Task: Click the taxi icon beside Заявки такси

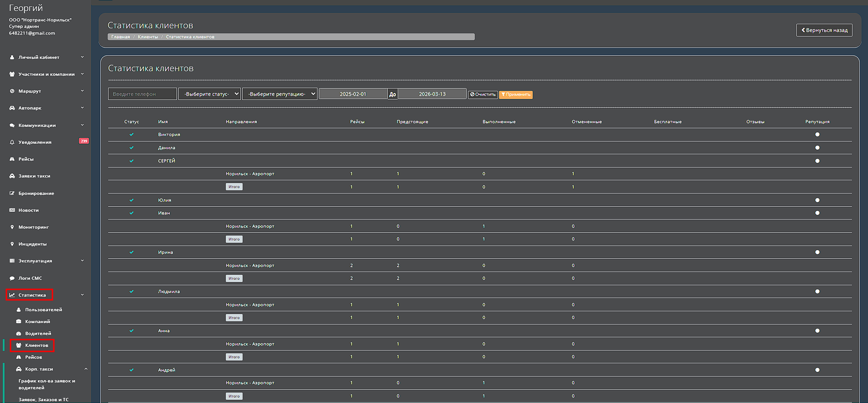Action: (x=12, y=176)
